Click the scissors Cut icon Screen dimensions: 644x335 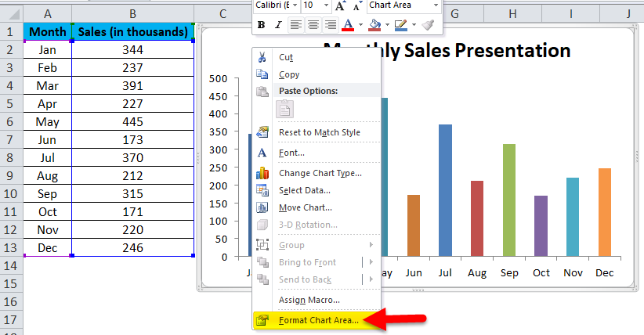(x=262, y=57)
